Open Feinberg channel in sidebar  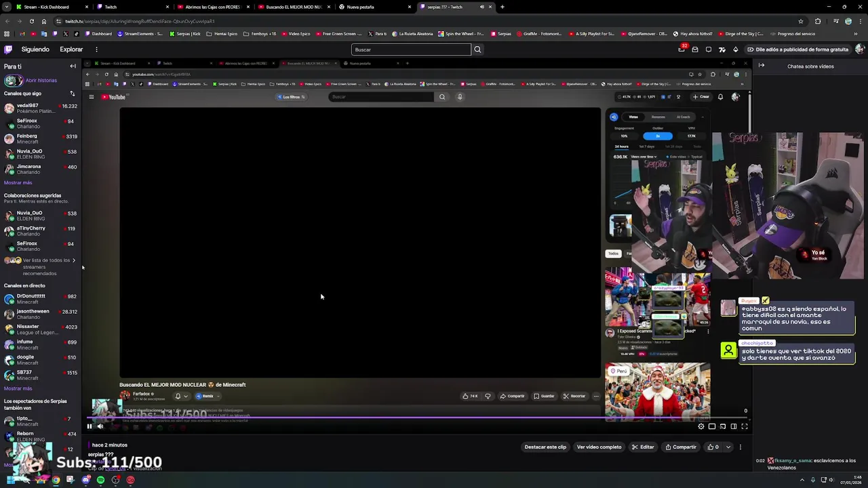(x=40, y=138)
